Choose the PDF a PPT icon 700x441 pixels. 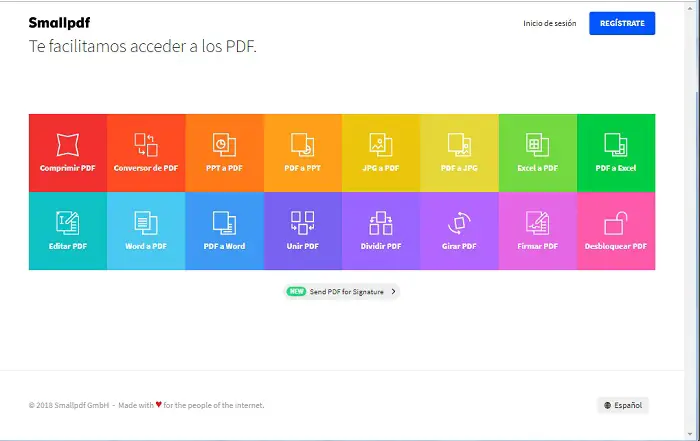click(303, 145)
